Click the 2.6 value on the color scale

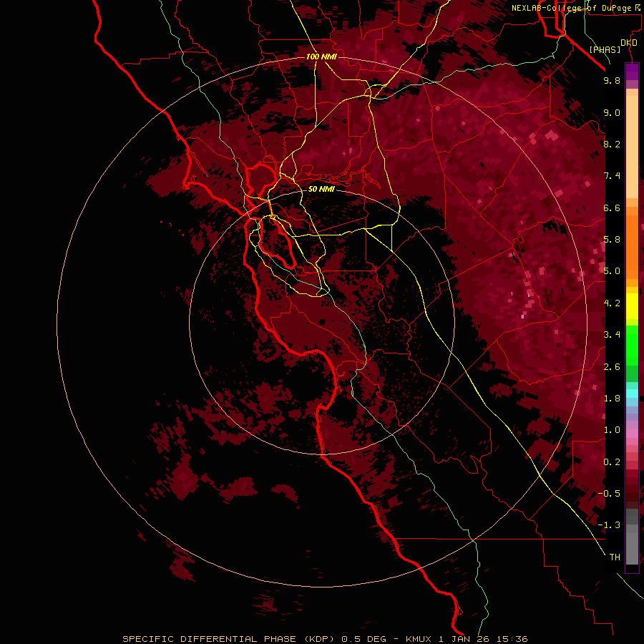click(x=612, y=367)
